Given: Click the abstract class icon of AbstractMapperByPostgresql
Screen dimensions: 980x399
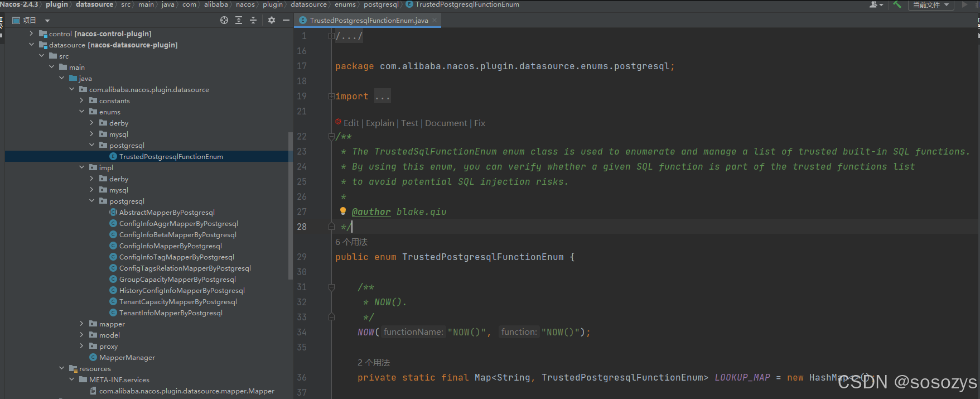Looking at the screenshot, I should coord(113,212).
